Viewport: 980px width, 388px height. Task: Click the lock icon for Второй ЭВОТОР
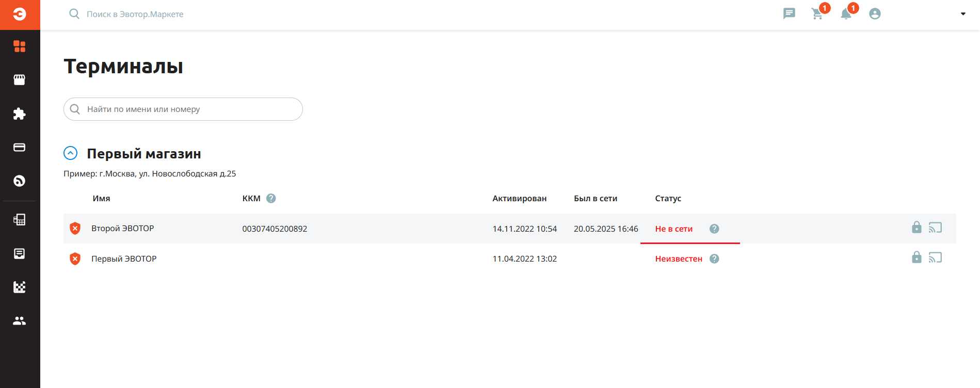pyautogui.click(x=917, y=227)
